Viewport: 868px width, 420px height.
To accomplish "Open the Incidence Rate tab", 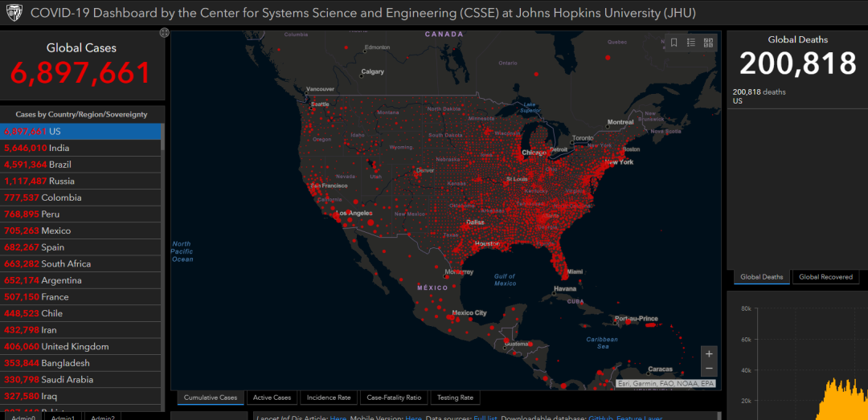I will 329,398.
